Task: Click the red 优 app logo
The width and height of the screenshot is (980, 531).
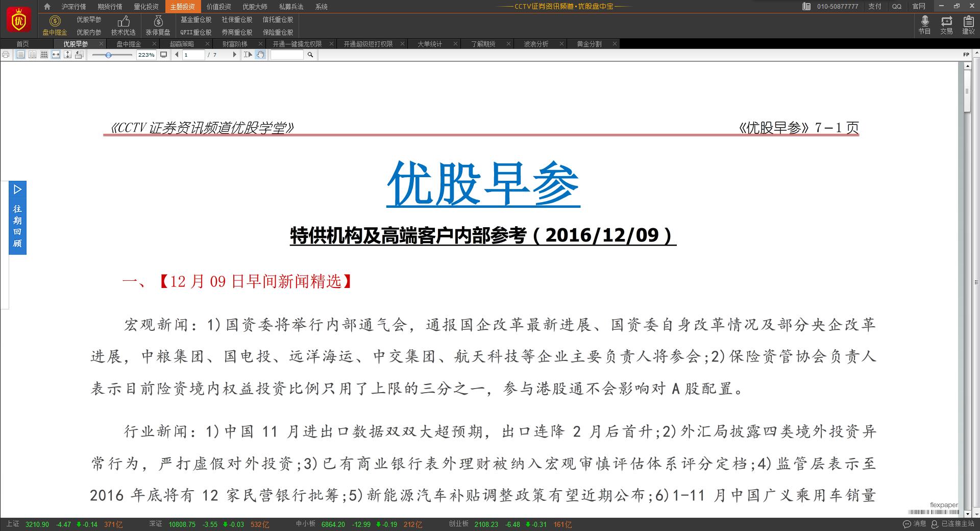Action: pyautogui.click(x=18, y=19)
